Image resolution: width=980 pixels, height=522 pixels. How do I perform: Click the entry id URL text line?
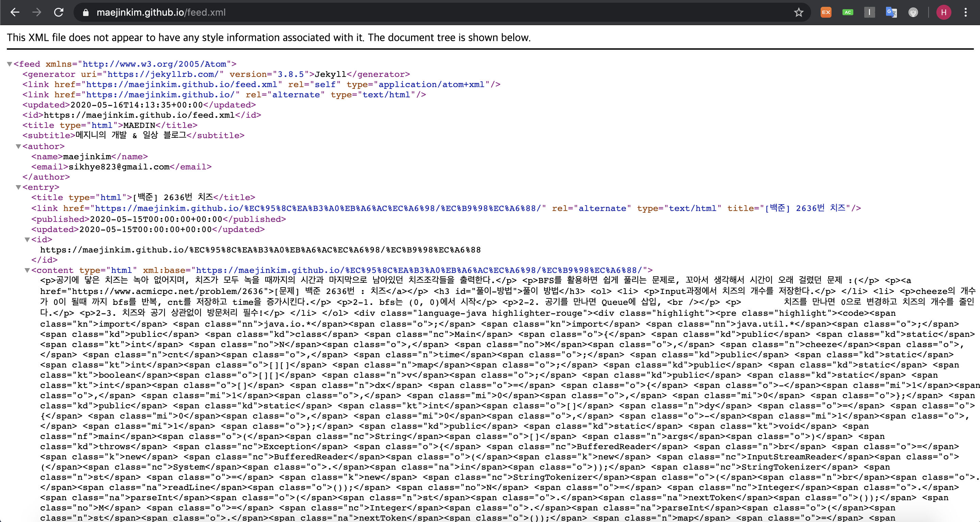(x=260, y=250)
